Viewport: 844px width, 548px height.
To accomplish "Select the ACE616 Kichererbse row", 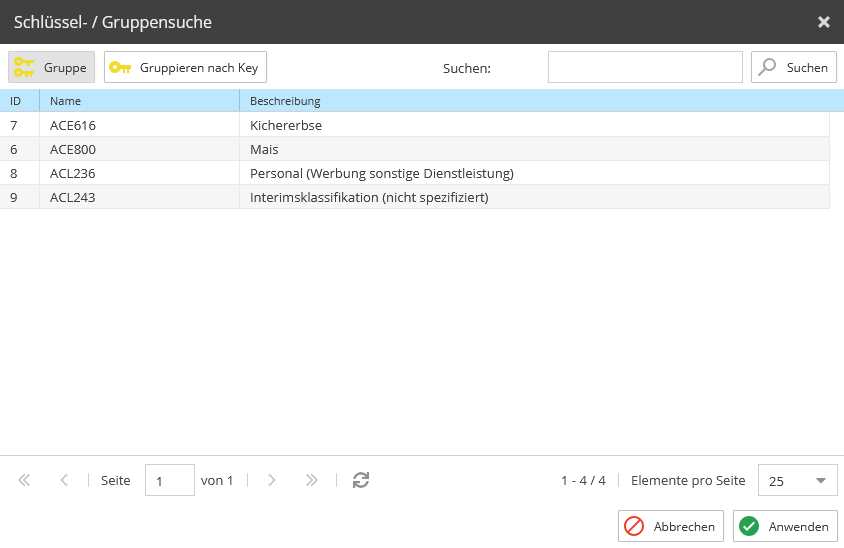I will 414,125.
